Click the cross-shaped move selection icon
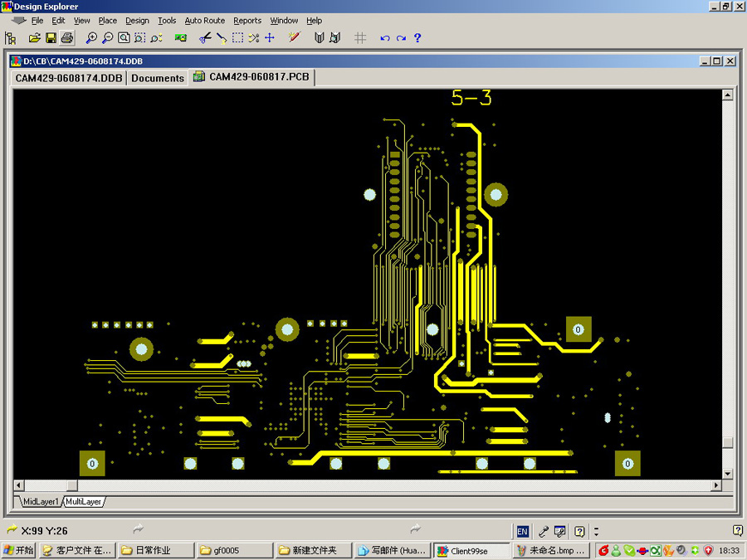The image size is (747, 560). pyautogui.click(x=270, y=38)
